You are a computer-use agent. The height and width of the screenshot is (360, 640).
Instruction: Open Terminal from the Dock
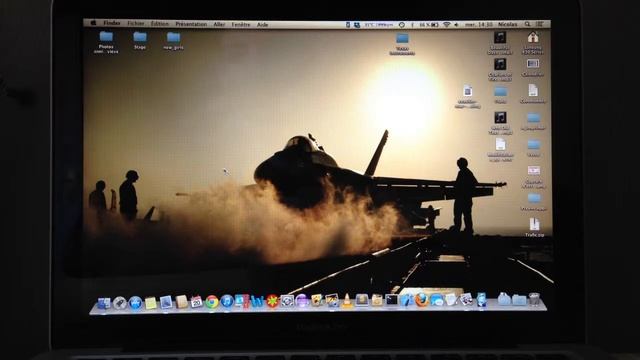point(391,300)
